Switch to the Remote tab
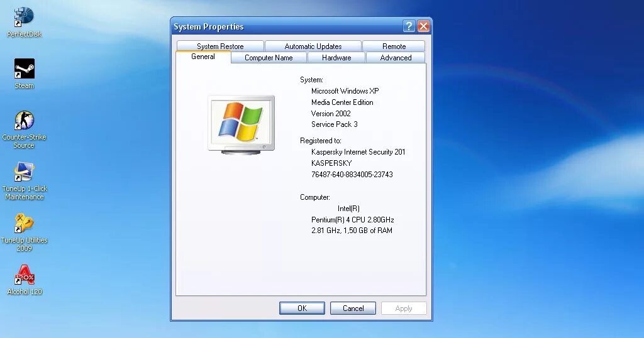The width and height of the screenshot is (644, 338). [x=394, y=46]
